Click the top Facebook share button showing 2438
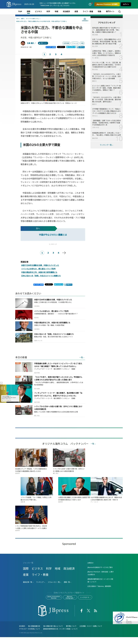This screenshot has width=138, height=644. click(51, 47)
